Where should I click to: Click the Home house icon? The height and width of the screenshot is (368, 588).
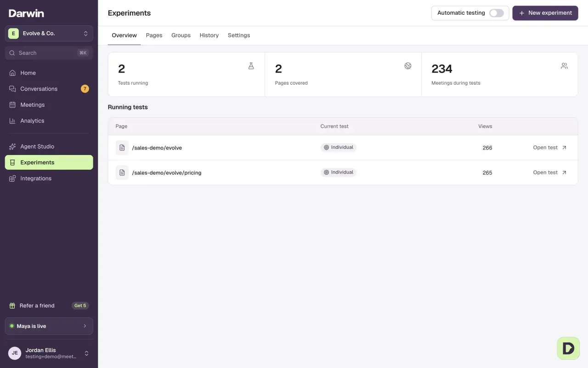pyautogui.click(x=12, y=73)
